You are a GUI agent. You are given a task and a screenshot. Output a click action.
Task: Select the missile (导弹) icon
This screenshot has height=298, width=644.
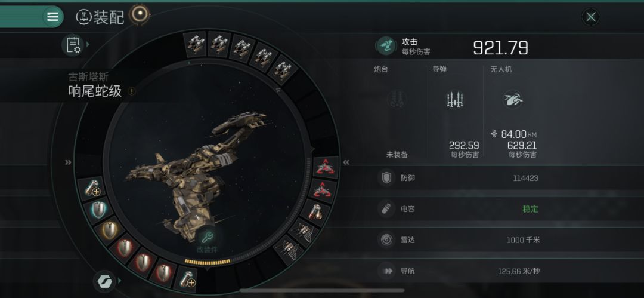pyautogui.click(x=454, y=99)
